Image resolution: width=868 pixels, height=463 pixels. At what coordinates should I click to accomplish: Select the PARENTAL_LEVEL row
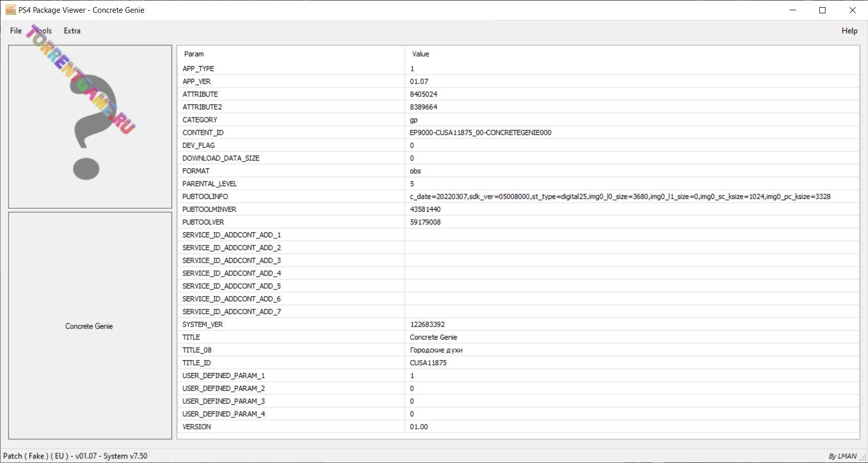(x=209, y=184)
